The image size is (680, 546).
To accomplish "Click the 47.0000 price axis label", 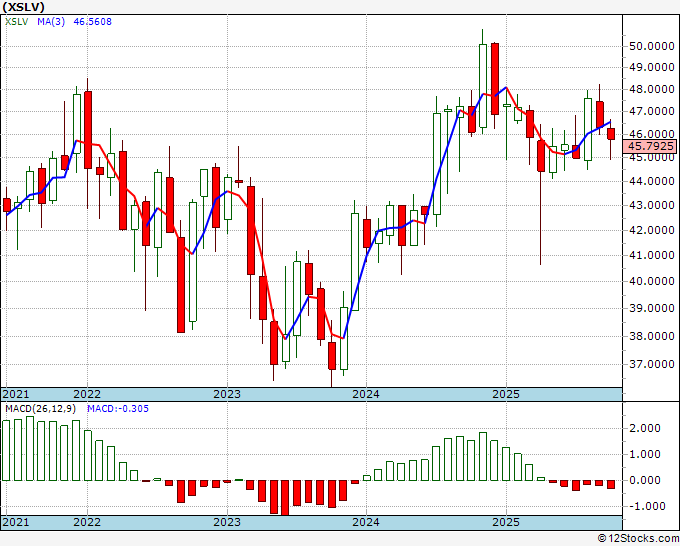I will 651,111.
